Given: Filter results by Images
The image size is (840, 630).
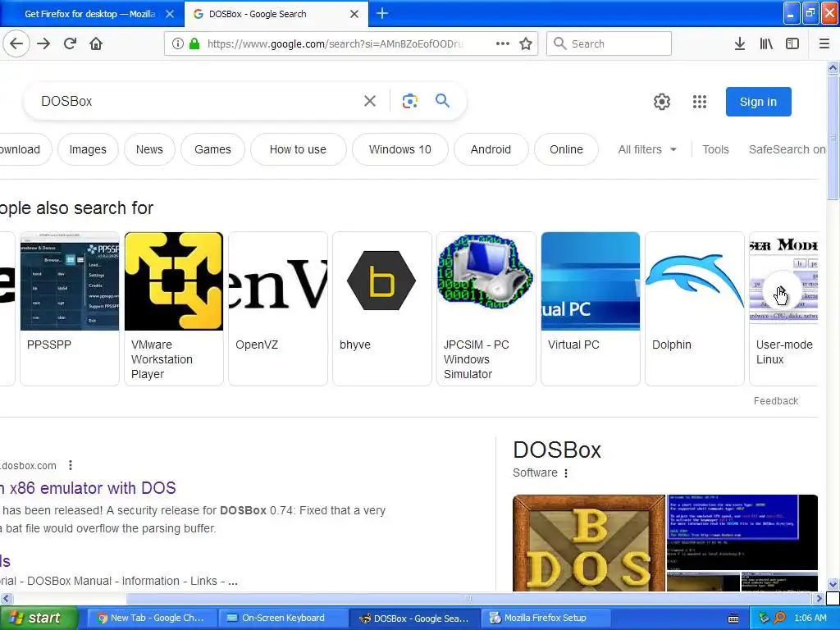Looking at the screenshot, I should pyautogui.click(x=88, y=149).
